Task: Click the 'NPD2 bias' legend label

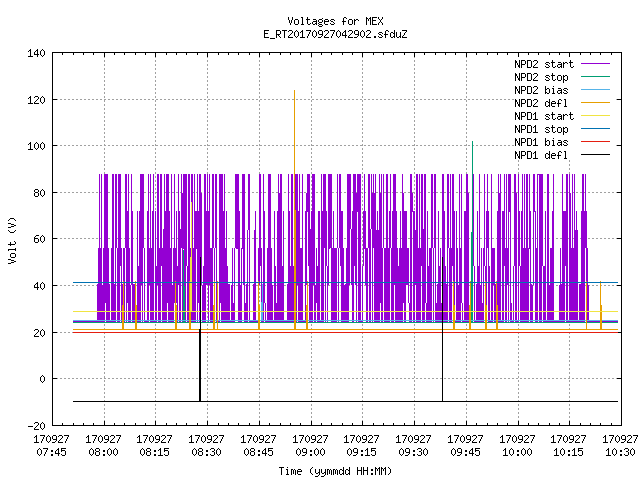Action: tap(541, 90)
